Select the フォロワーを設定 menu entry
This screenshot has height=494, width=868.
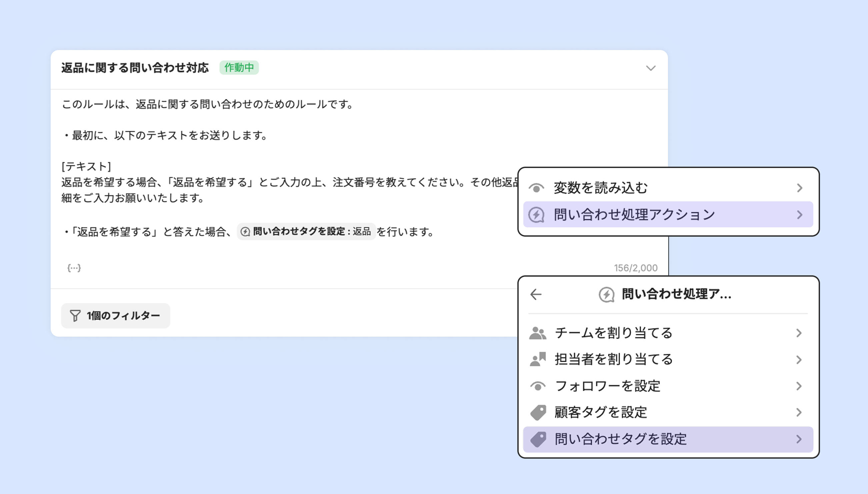coord(607,386)
